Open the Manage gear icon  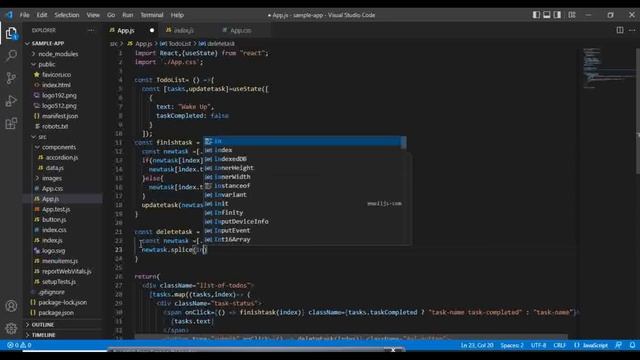pyautogui.click(x=11, y=328)
